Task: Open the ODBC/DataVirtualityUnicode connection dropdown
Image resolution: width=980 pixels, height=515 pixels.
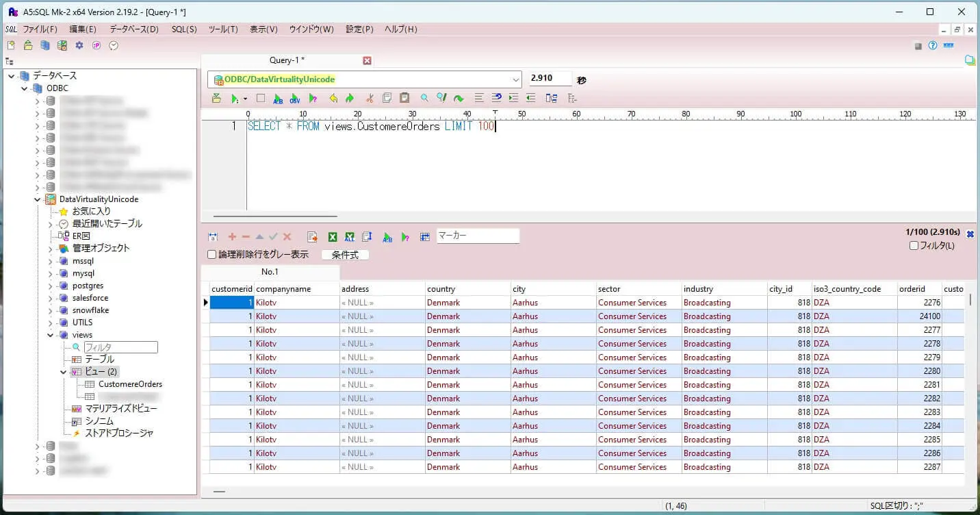Action: click(515, 79)
